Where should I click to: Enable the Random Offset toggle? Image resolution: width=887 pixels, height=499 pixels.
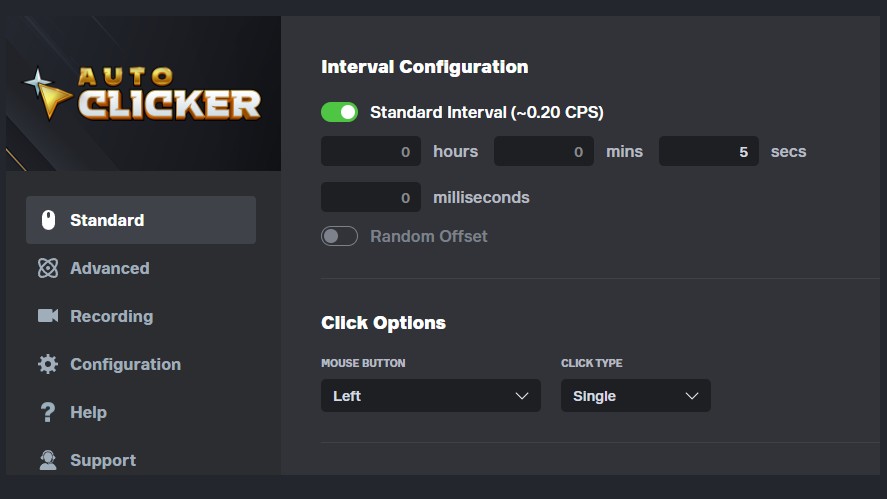(x=339, y=236)
